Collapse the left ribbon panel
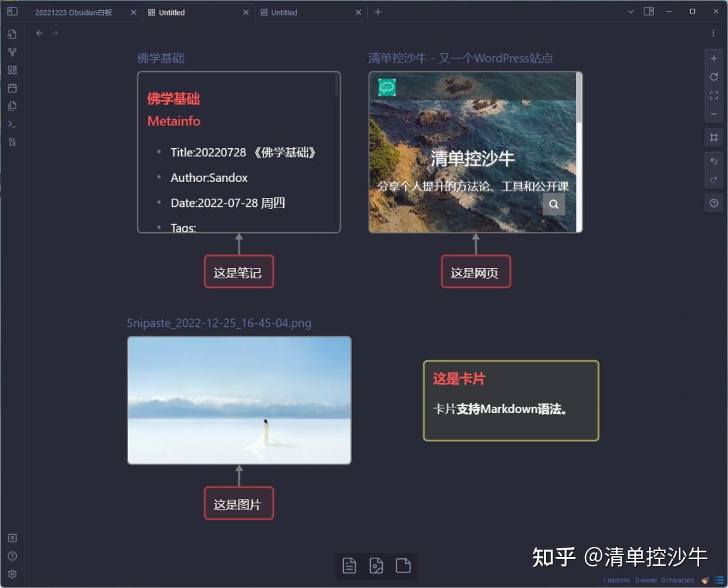Image resolution: width=728 pixels, height=588 pixels. [11, 11]
